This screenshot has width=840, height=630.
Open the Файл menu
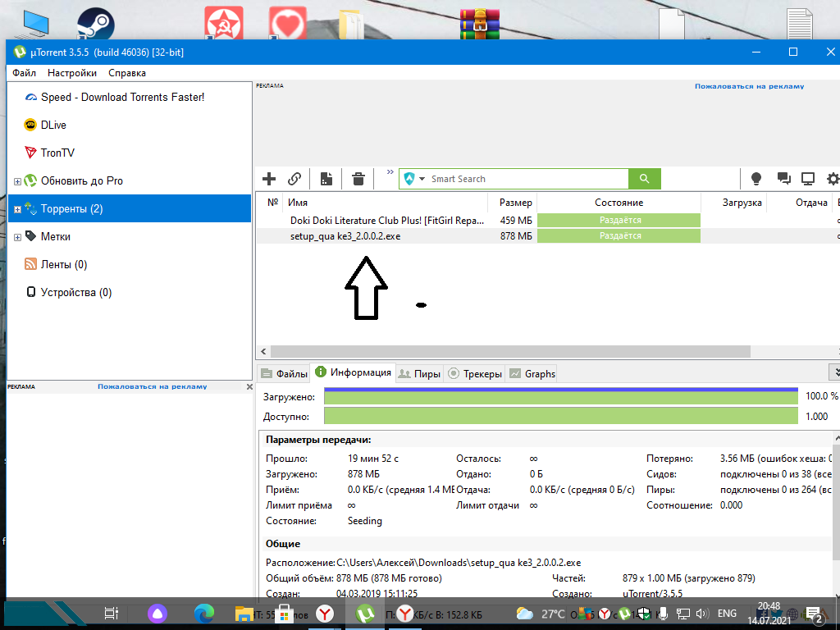pos(24,73)
